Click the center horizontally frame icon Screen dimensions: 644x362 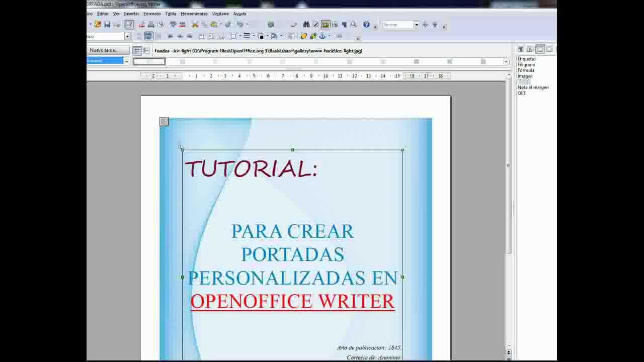click(180, 36)
